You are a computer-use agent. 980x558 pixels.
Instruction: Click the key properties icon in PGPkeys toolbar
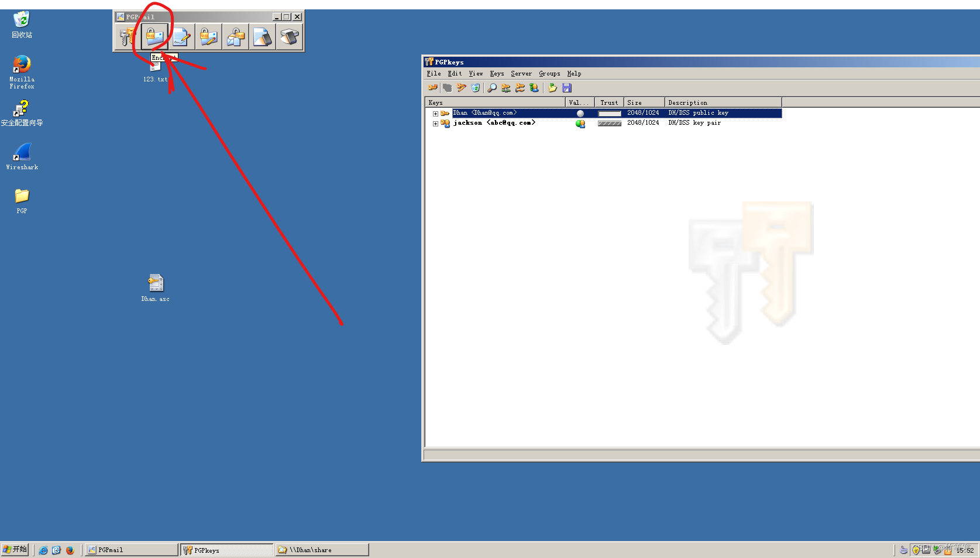pyautogui.click(x=534, y=88)
